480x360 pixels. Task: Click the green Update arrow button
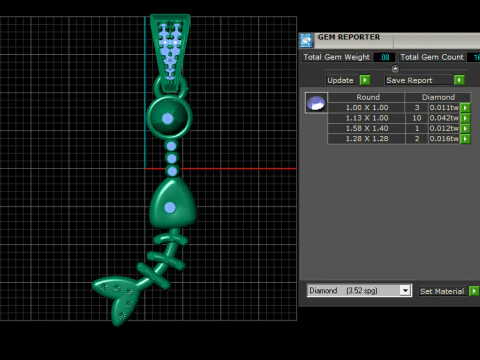pos(365,80)
